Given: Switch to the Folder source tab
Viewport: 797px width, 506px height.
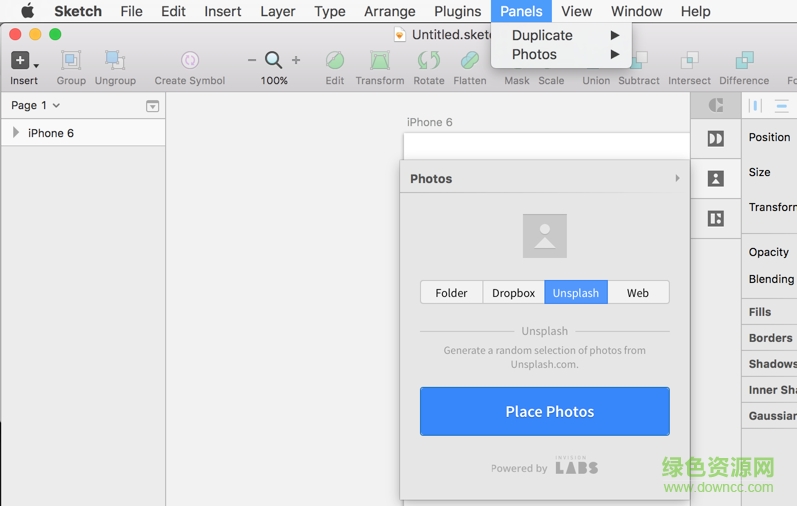Looking at the screenshot, I should coord(451,292).
